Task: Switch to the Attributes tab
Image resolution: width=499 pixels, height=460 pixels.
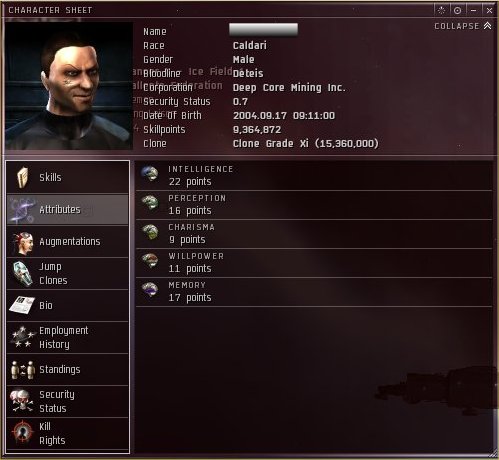Action: tap(68, 209)
